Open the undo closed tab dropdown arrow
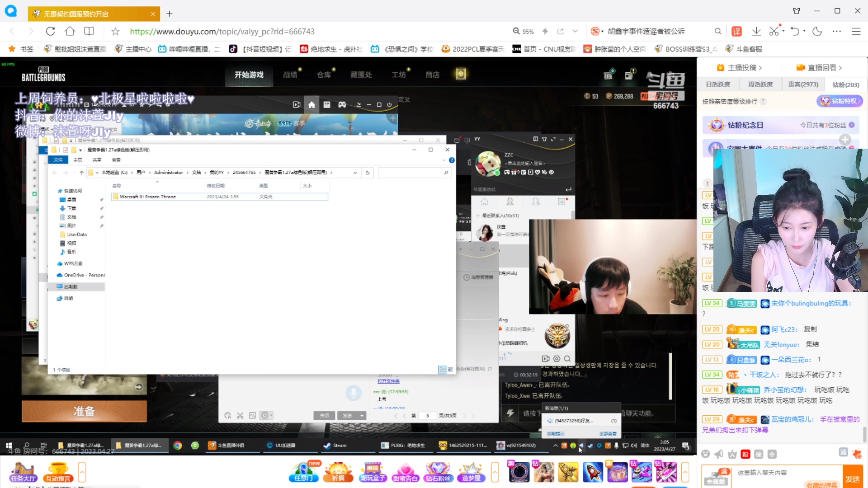 click(x=804, y=31)
